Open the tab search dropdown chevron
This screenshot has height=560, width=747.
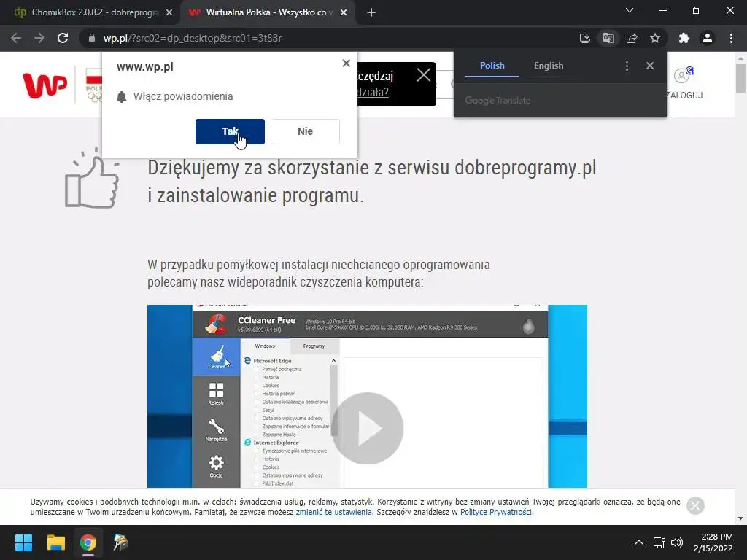(630, 10)
